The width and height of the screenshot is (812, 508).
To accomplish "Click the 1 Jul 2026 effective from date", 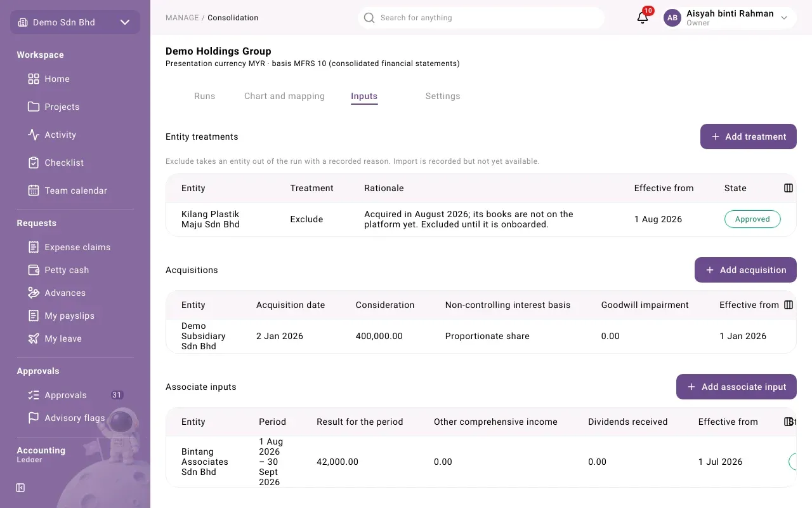I will click(x=721, y=462).
